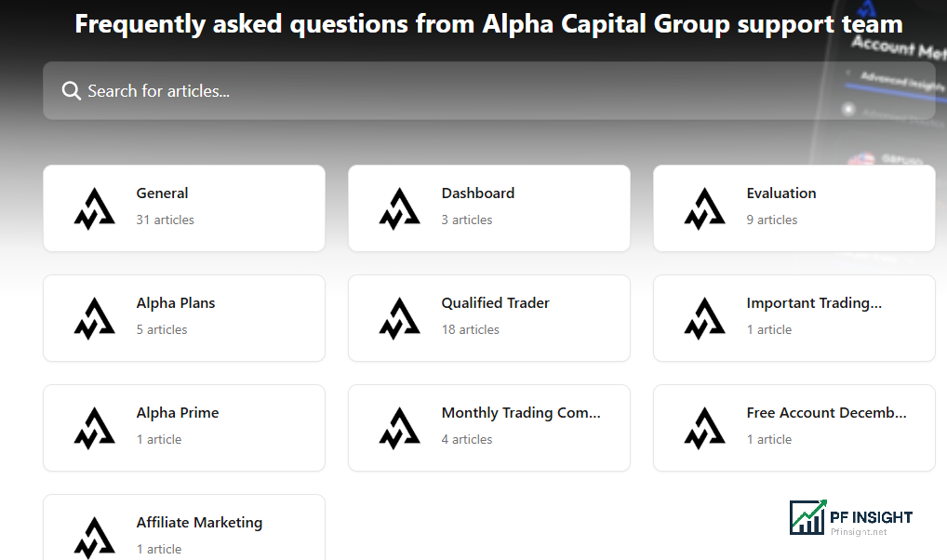
Task: Click the Evaluation category logo icon
Action: click(x=704, y=208)
